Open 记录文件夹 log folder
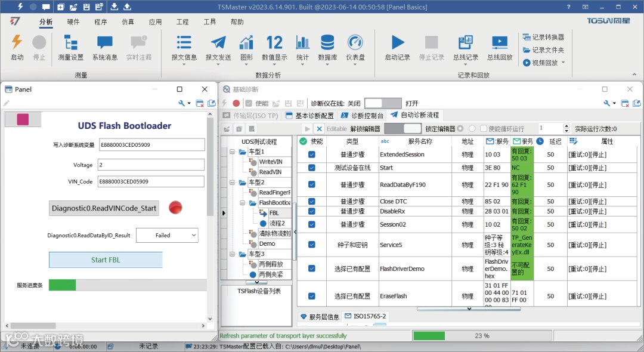This screenshot has width=644, height=352. [543, 50]
